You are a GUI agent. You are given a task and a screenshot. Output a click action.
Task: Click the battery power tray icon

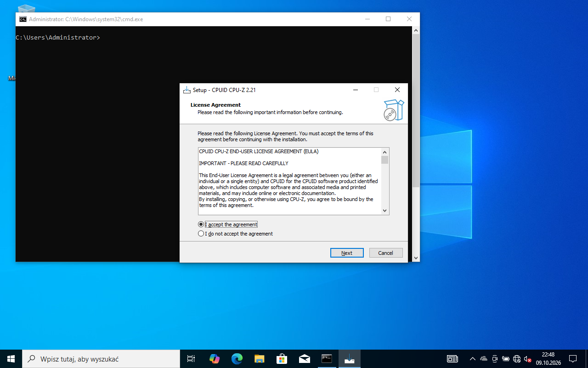click(506, 359)
